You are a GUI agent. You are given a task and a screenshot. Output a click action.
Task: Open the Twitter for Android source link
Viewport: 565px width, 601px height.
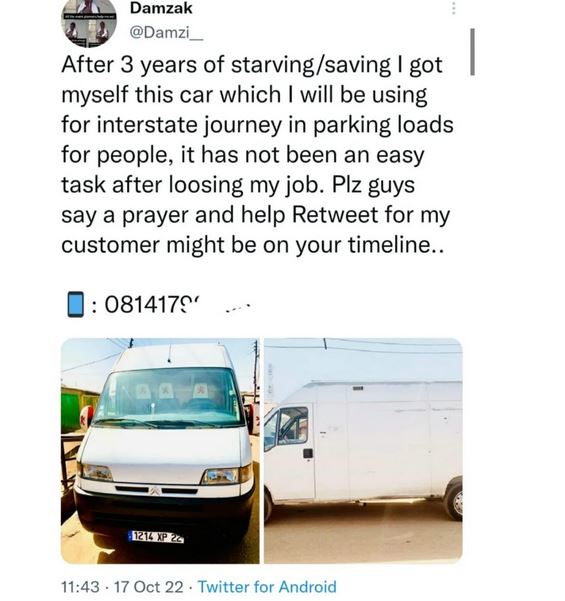(267, 587)
